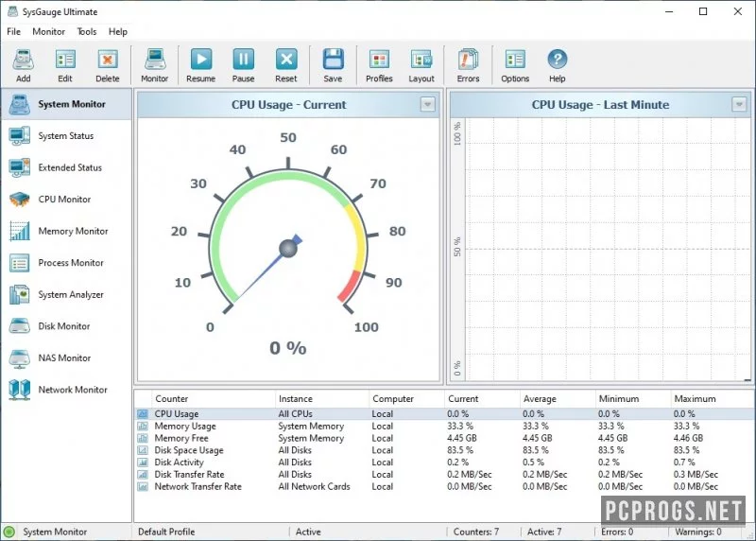Open the Options toolbar icon

point(515,65)
